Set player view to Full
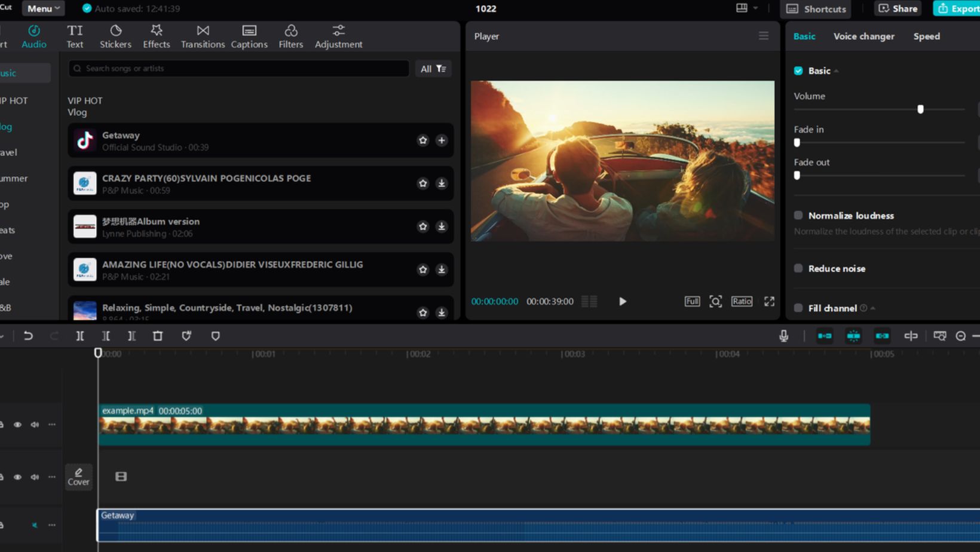Viewport: 980px width, 552px height. pyautogui.click(x=692, y=301)
